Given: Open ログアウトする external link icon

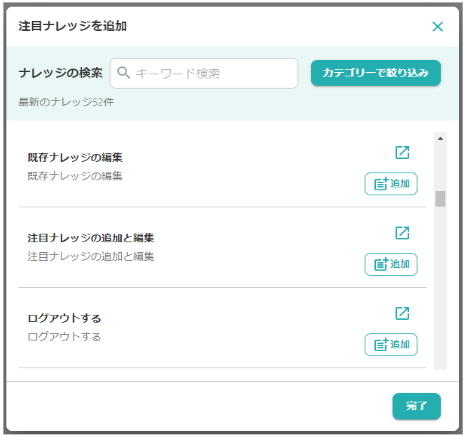Looking at the screenshot, I should pyautogui.click(x=402, y=313).
